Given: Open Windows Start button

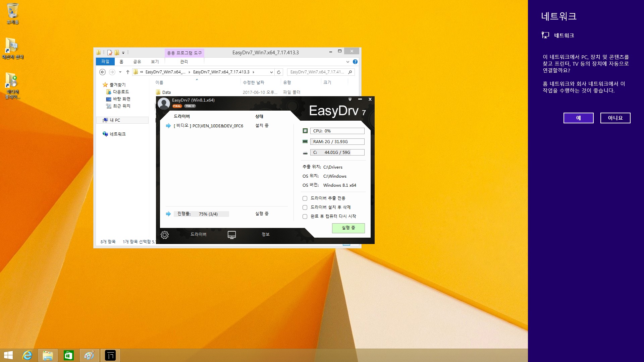Looking at the screenshot, I should click(8, 355).
